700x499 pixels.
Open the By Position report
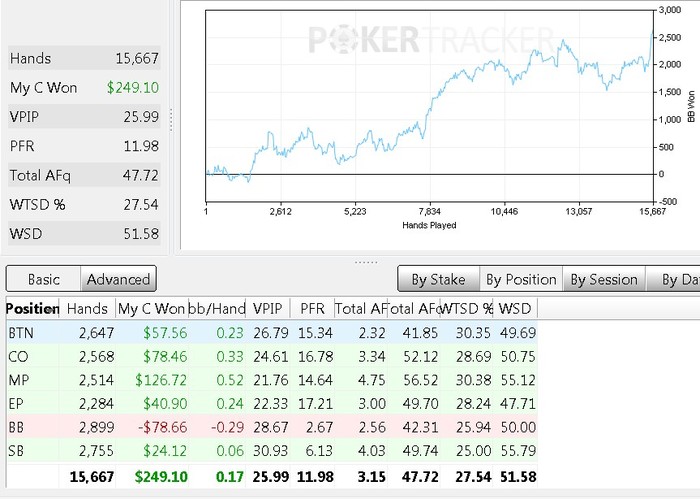[x=521, y=279]
